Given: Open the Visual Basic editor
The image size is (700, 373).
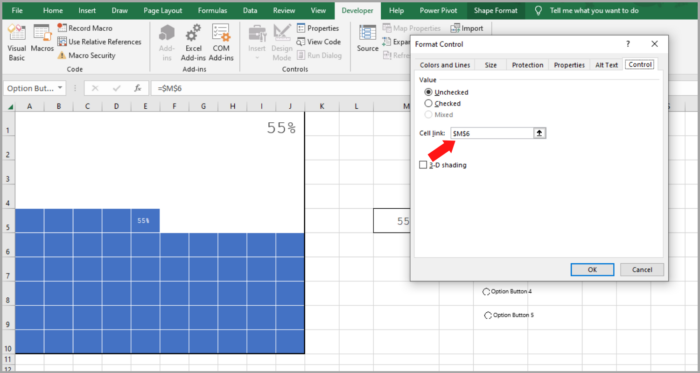Looking at the screenshot, I should point(17,43).
